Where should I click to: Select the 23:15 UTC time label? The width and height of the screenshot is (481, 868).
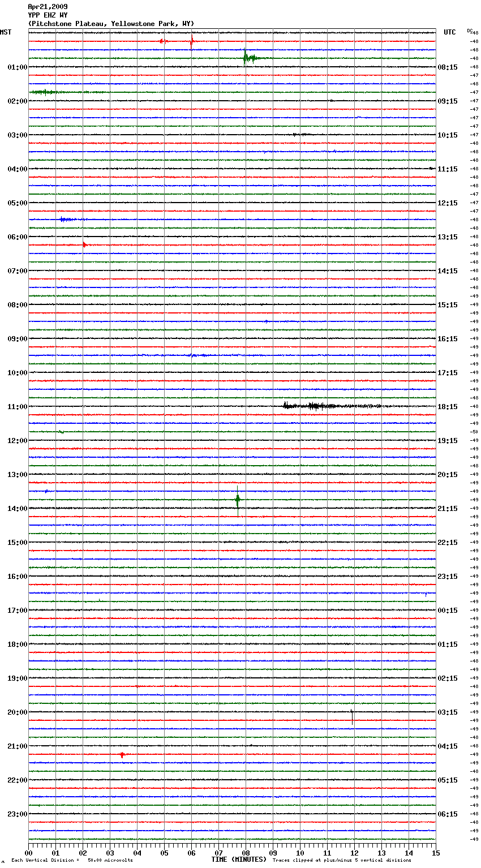(x=448, y=577)
